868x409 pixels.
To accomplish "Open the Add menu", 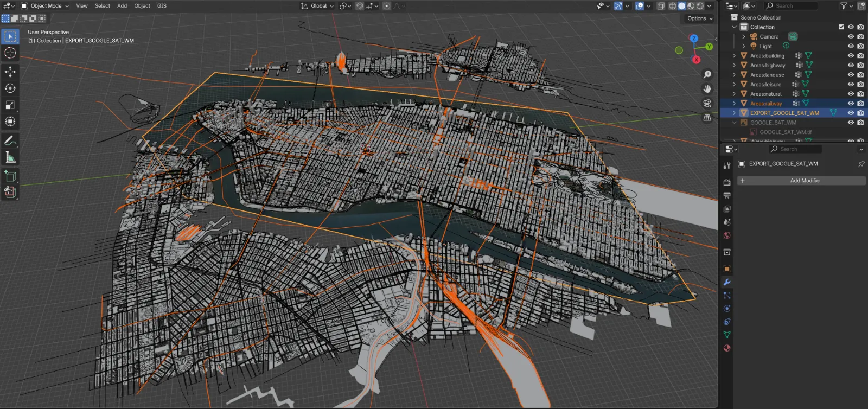I will [122, 6].
